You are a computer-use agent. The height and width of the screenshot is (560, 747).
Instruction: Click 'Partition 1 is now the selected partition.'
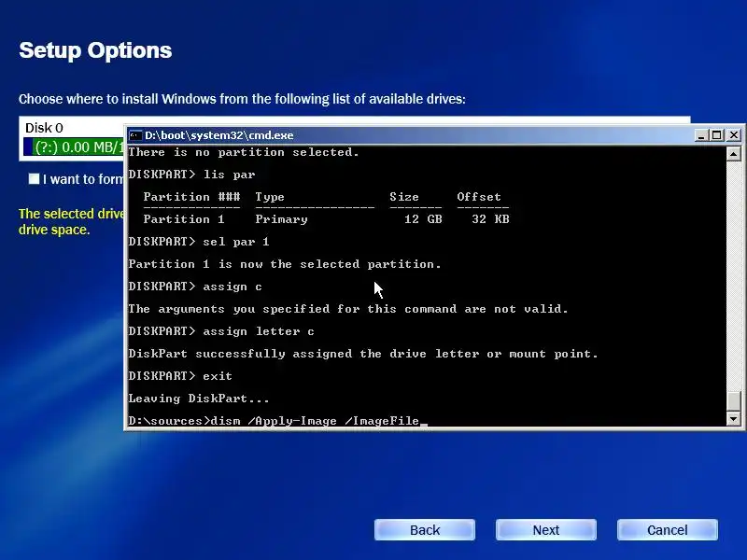[x=285, y=264]
